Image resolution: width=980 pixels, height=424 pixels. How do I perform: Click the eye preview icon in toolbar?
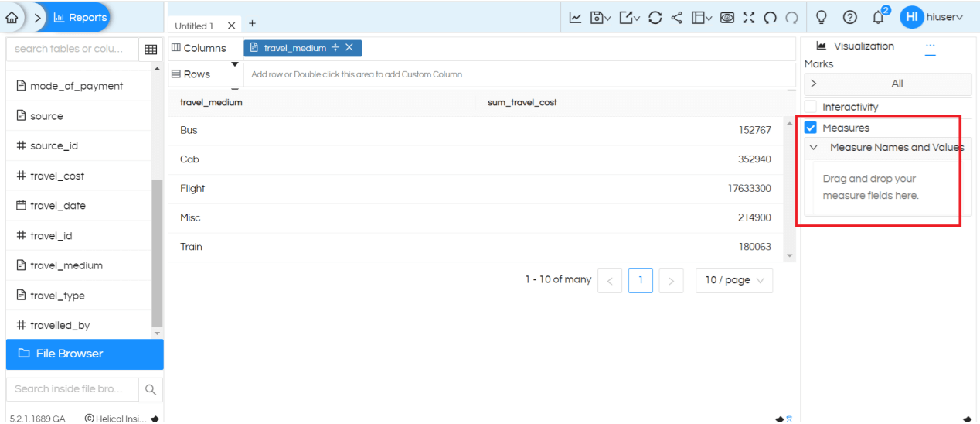(727, 17)
